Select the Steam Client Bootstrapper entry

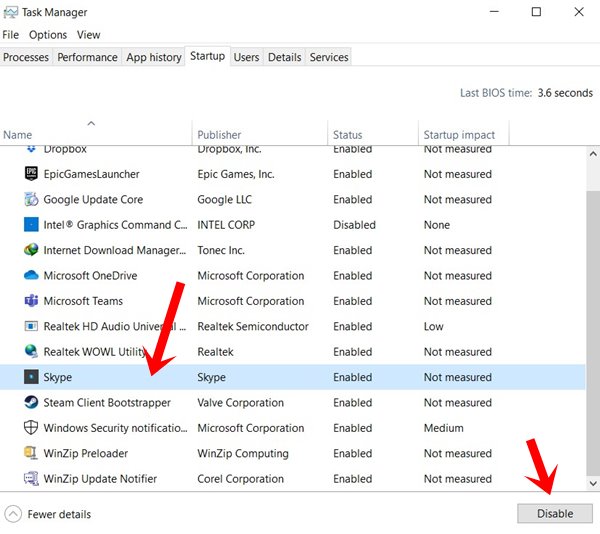(107, 403)
